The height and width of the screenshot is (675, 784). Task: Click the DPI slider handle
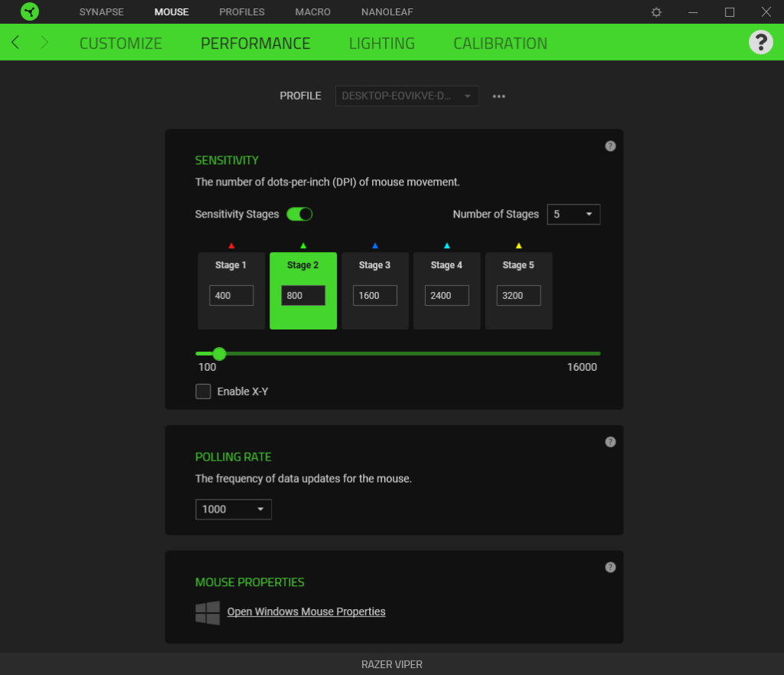219,354
